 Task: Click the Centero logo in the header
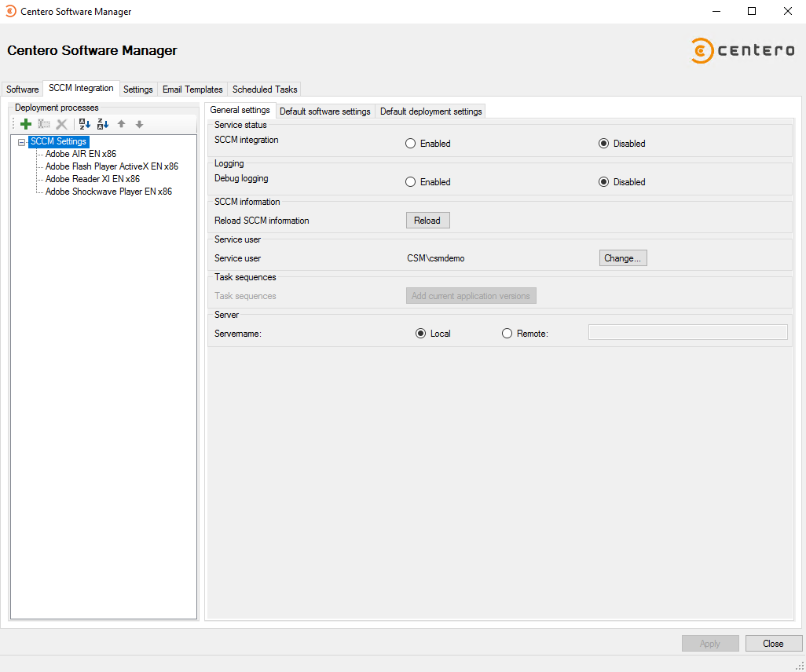pyautogui.click(x=743, y=50)
